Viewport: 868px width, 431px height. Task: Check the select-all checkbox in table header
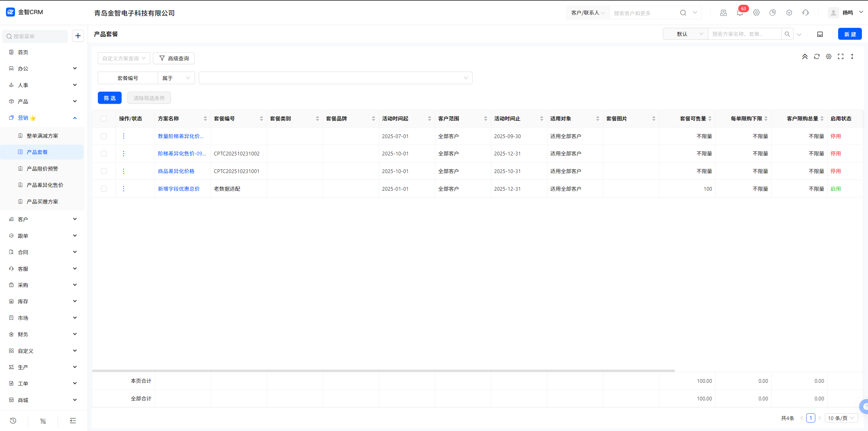pos(104,119)
